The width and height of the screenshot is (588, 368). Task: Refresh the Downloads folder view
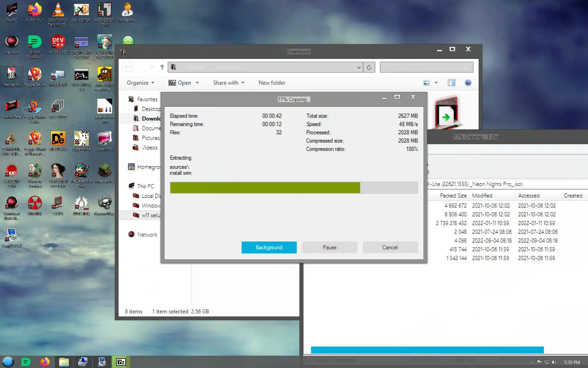369,67
